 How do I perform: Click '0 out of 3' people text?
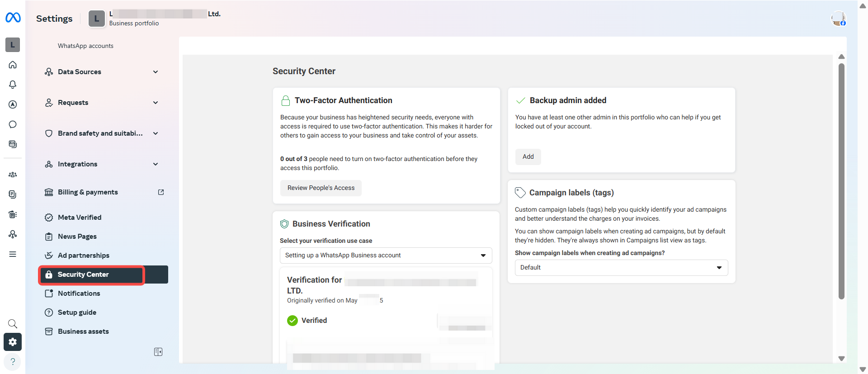point(294,159)
